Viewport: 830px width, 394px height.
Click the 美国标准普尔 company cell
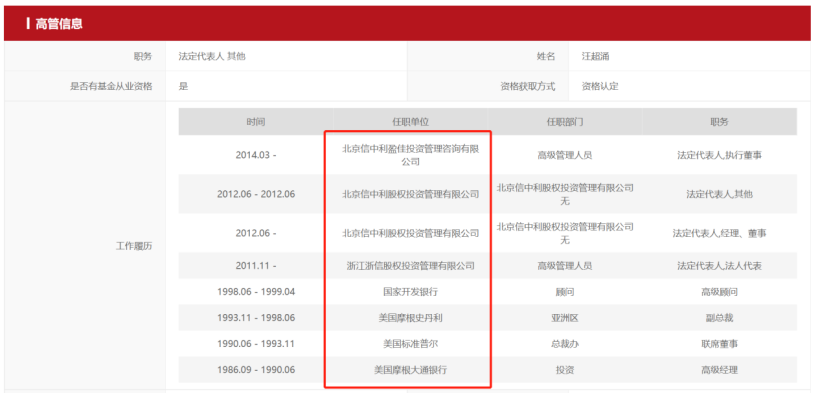pos(410,344)
